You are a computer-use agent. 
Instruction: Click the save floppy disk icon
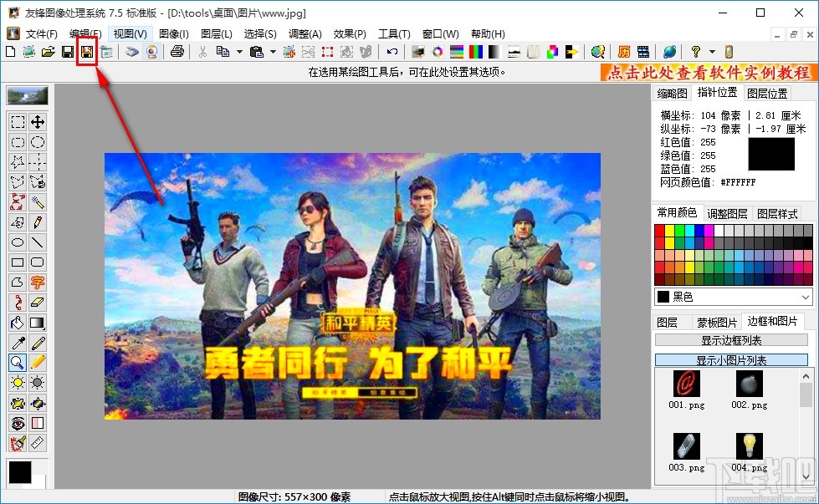[68, 52]
